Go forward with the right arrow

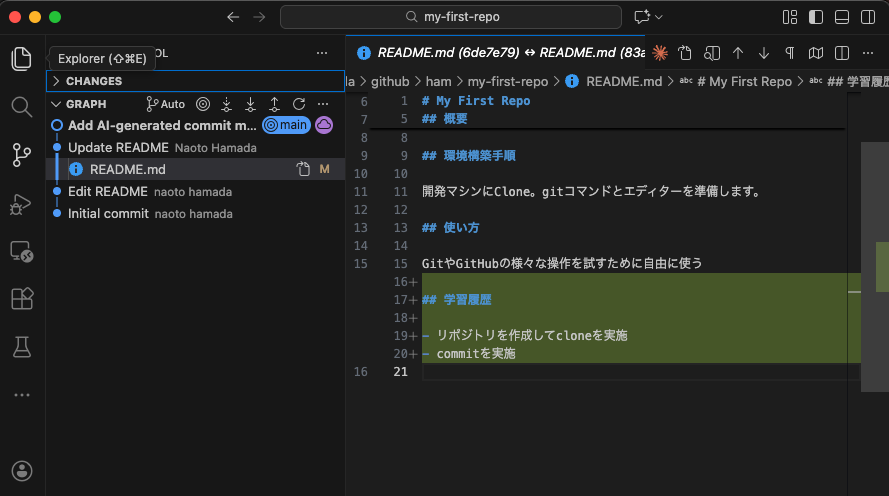tap(259, 17)
